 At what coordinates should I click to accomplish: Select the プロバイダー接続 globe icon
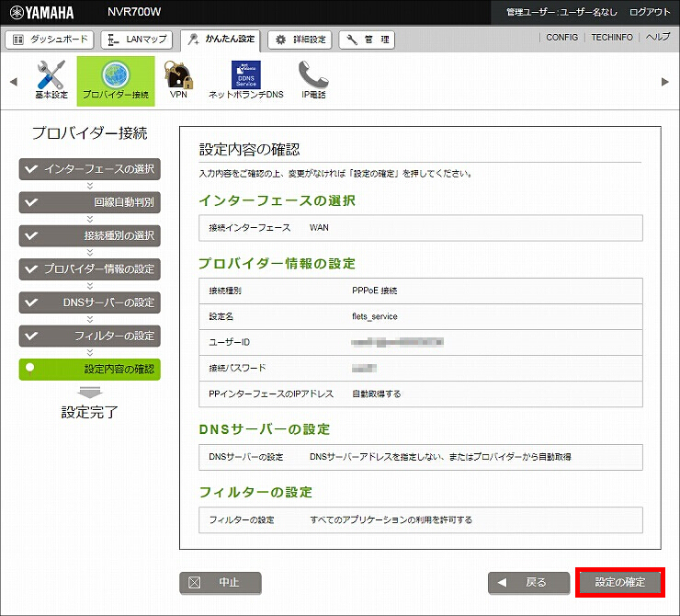116,81
